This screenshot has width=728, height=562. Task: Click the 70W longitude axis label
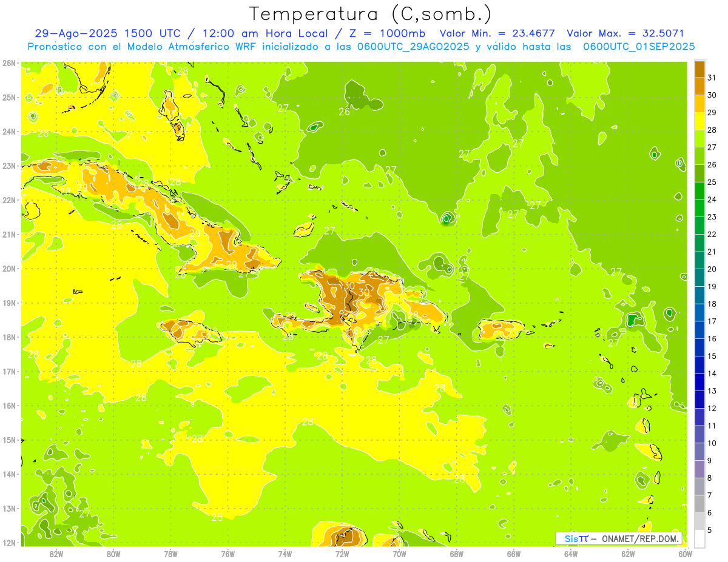coord(399,554)
